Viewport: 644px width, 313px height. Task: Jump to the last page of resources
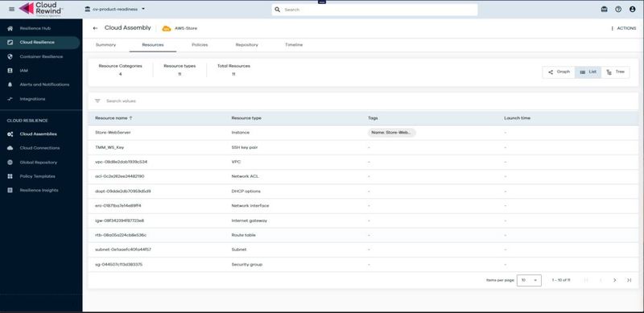pyautogui.click(x=629, y=280)
